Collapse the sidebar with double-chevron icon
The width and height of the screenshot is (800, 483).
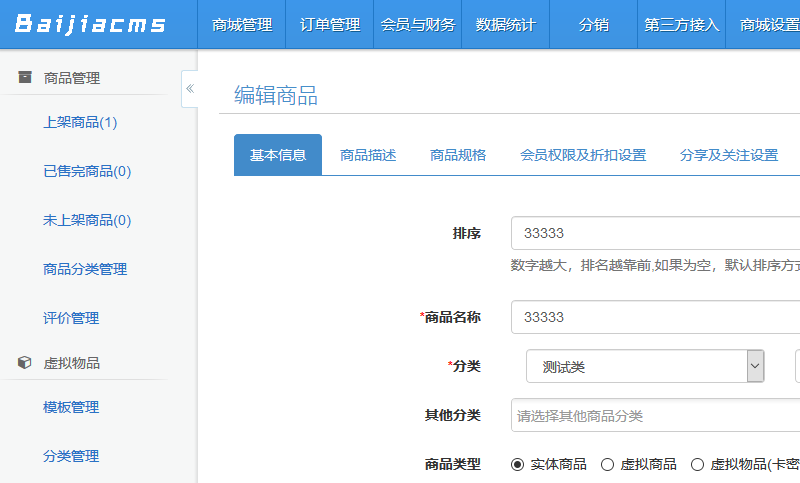190,89
